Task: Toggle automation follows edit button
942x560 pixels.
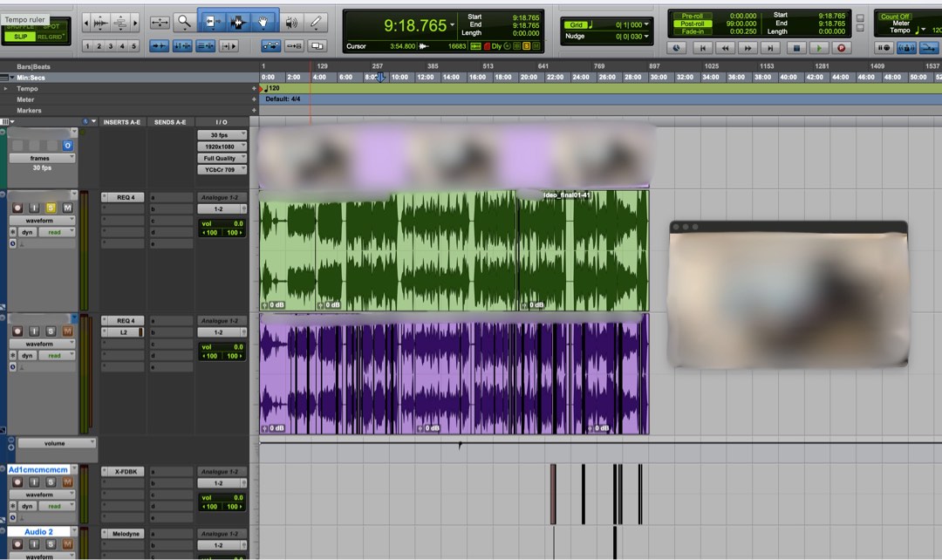Action: tap(271, 45)
